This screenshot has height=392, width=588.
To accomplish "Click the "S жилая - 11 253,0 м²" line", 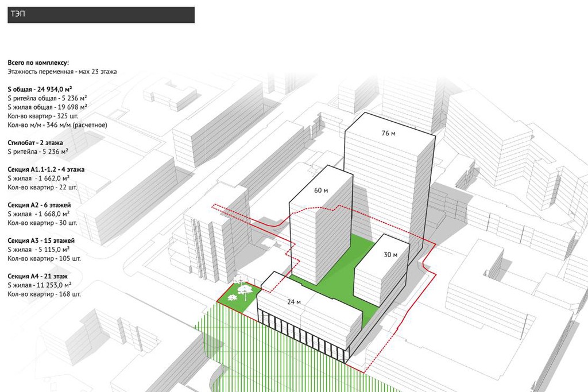I will point(40,285).
